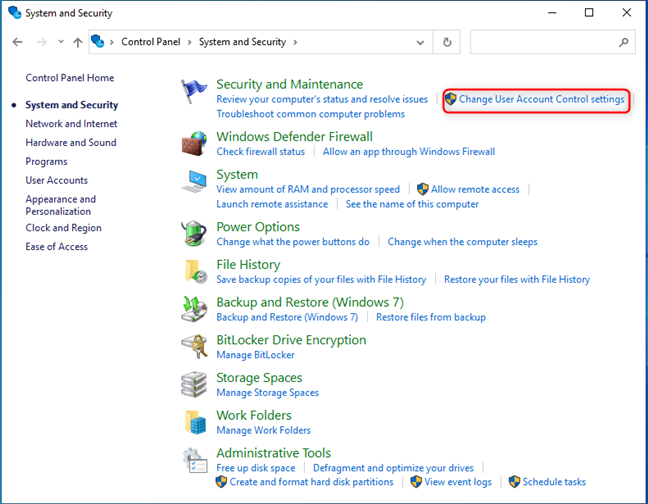Click Change what the power buttons do
648x504 pixels.
293,242
